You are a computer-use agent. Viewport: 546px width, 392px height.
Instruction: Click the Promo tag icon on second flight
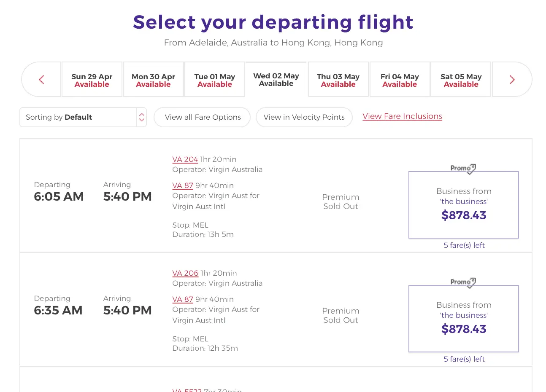pos(463,282)
